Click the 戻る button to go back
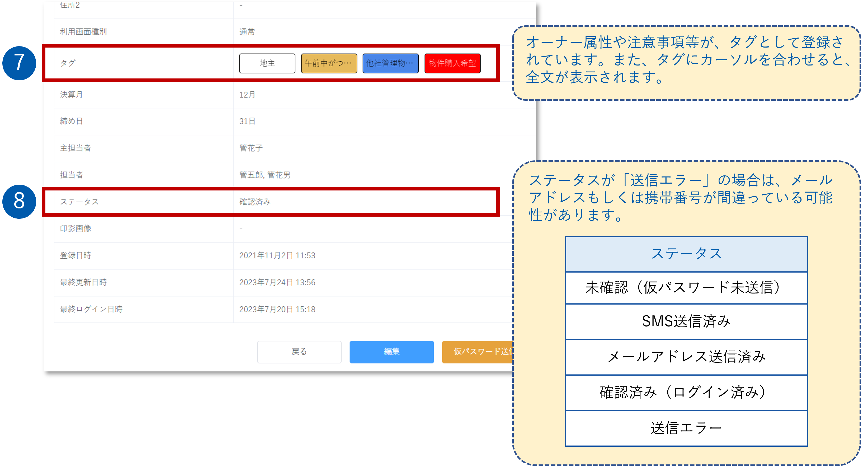Viewport: 868px width, 466px height. [299, 352]
